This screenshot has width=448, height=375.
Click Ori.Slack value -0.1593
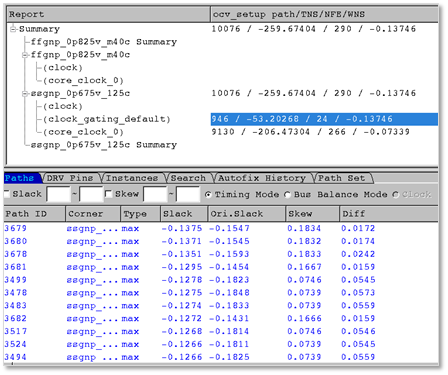(229, 254)
